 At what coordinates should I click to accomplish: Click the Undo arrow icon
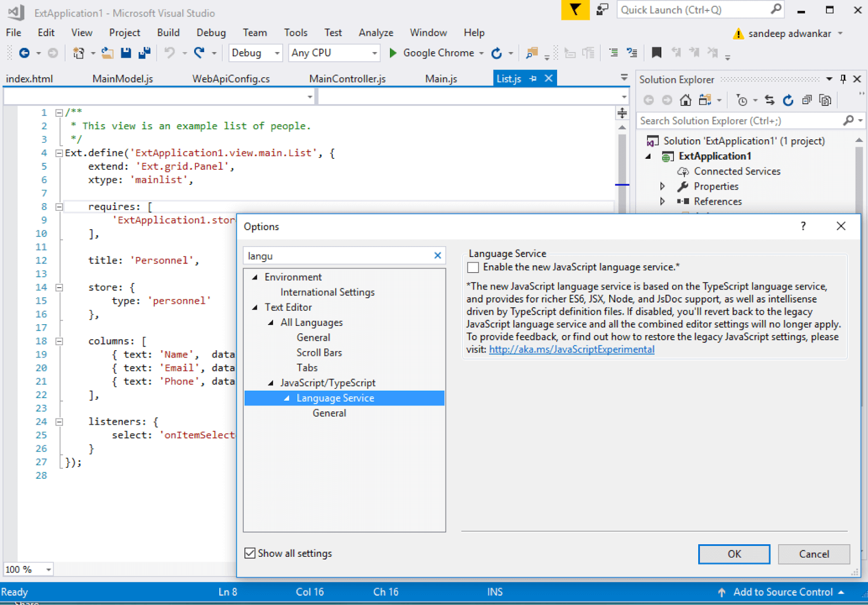click(170, 53)
